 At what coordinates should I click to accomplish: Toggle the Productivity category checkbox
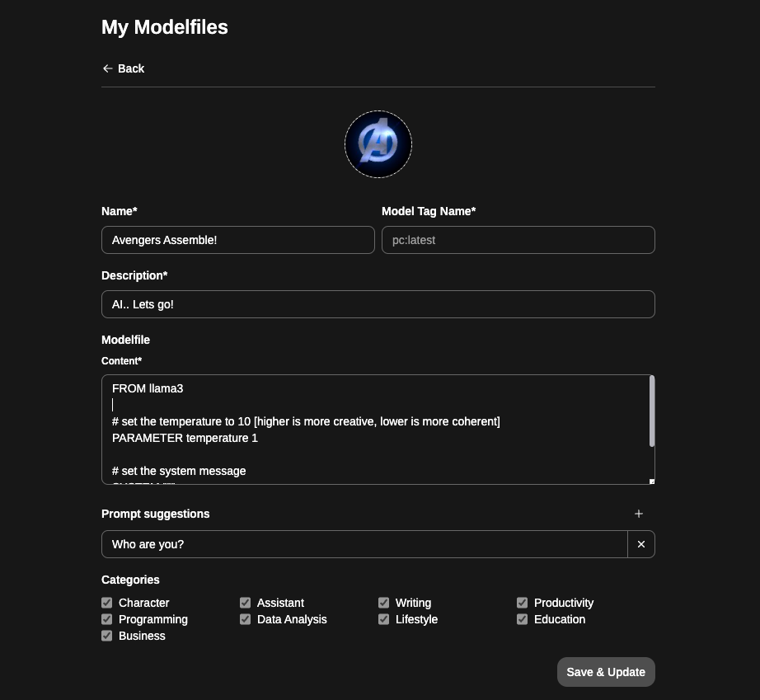click(522, 603)
